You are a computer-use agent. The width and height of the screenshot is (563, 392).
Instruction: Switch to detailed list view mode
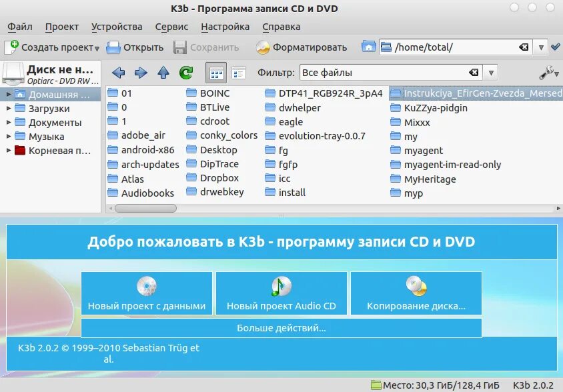click(238, 73)
